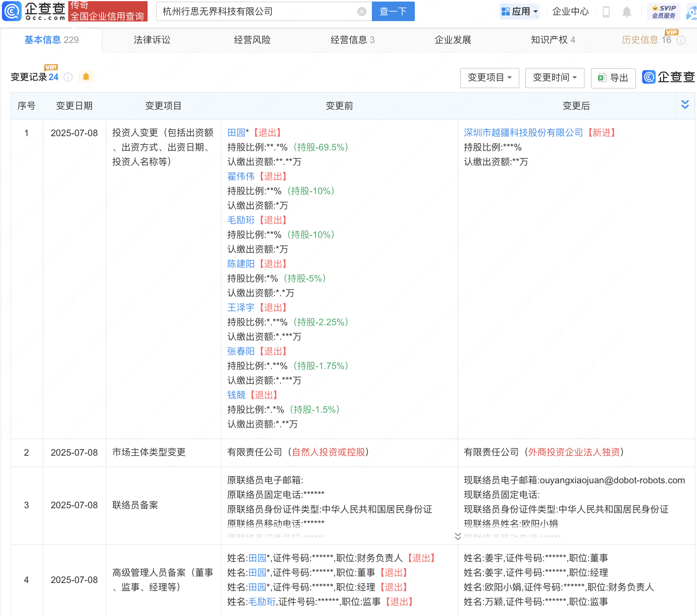Open investor 王泽宇 link
Viewport: 697px width, 616px height.
pos(241,308)
